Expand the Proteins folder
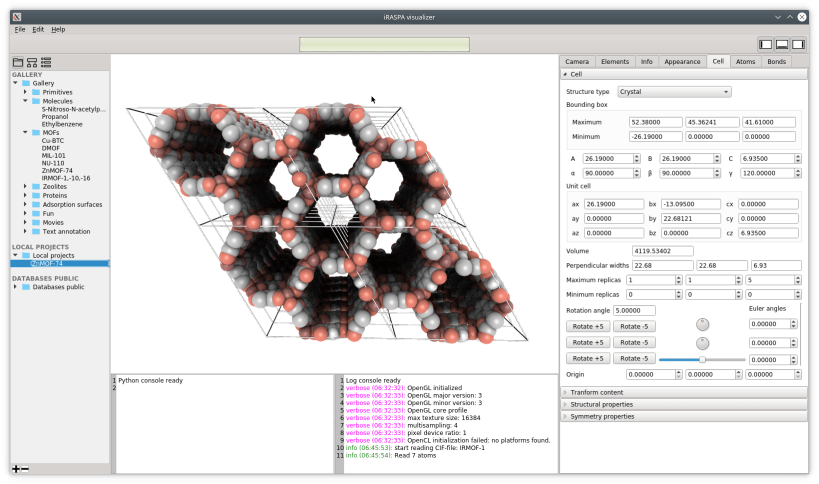Screen dimensions: 819x484 (x=25, y=195)
